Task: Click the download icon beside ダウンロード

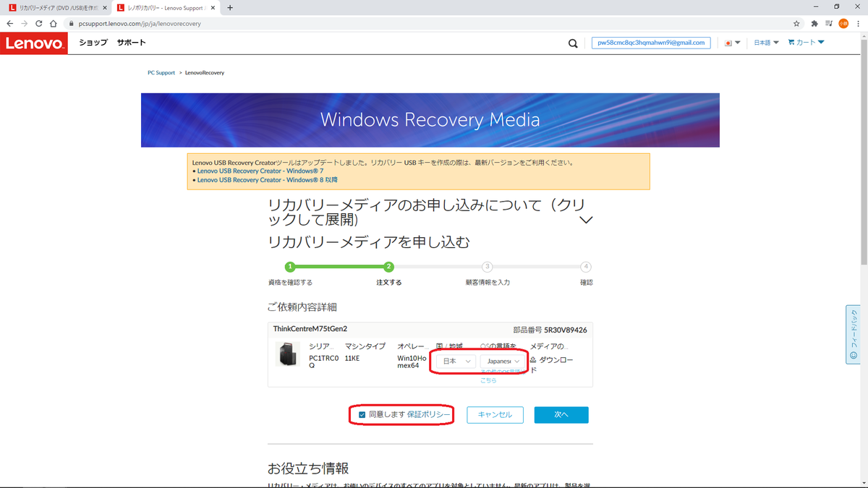Action: point(534,360)
